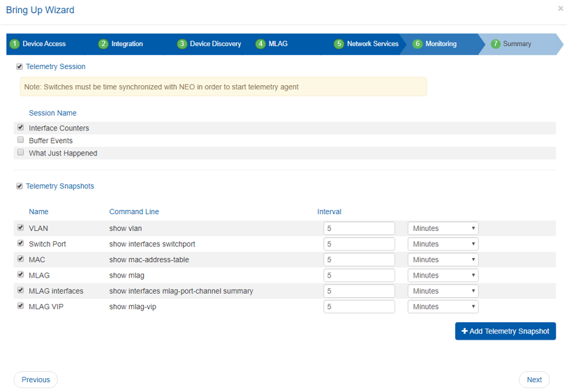The image size is (567, 392).
Task: Click the Add Telemetry Snapshot button
Action: [505, 331]
